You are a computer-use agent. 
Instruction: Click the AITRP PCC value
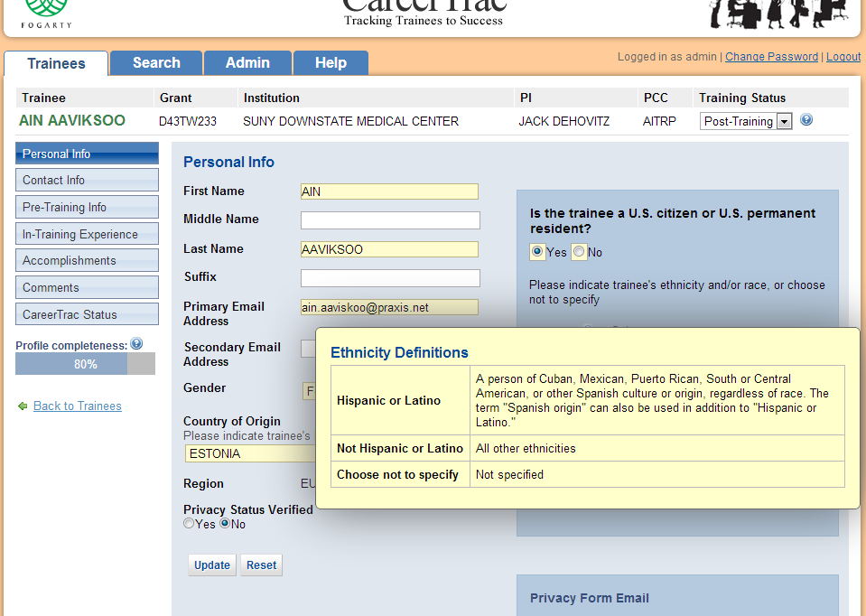[659, 121]
